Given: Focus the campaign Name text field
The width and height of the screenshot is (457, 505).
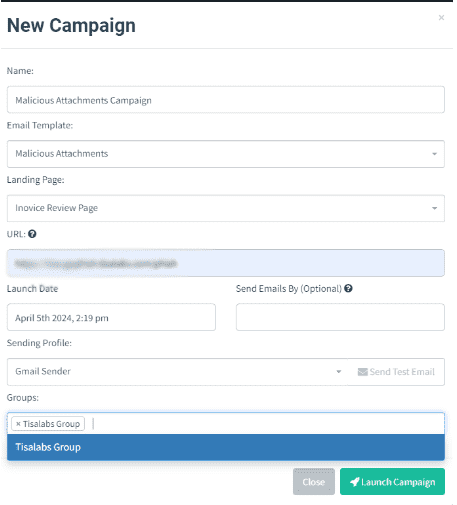Looking at the screenshot, I should pos(226,100).
